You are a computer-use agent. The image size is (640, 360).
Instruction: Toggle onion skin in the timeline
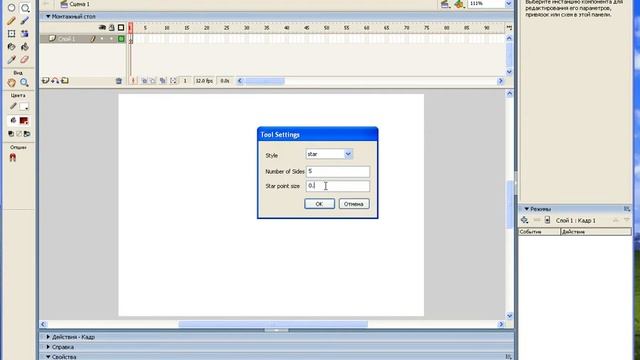[x=144, y=81]
